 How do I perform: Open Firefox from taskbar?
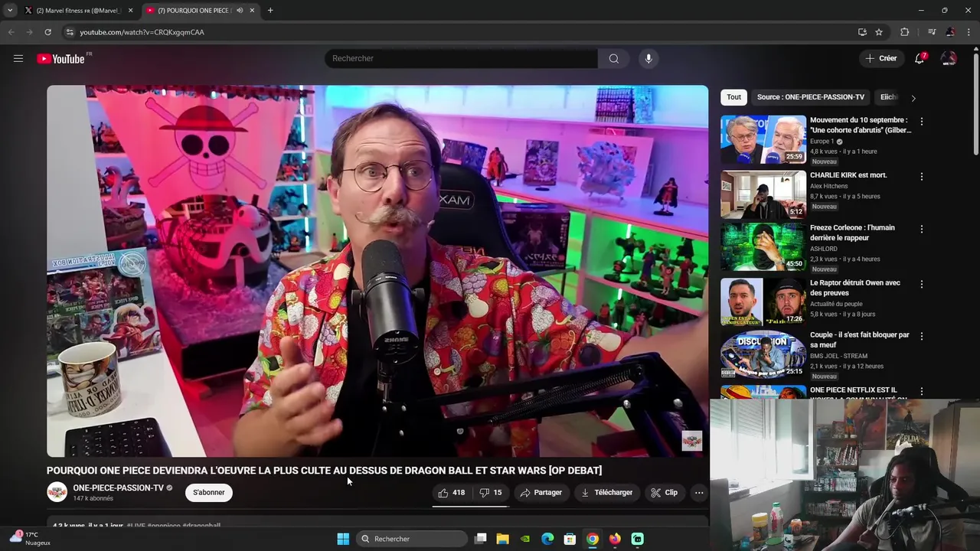[x=615, y=539]
